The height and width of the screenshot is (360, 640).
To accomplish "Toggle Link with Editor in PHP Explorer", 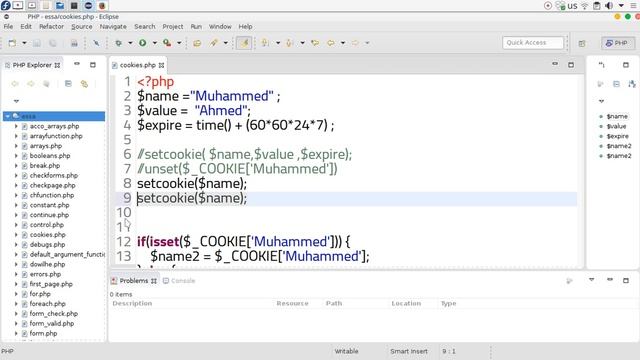I will tap(84, 84).
